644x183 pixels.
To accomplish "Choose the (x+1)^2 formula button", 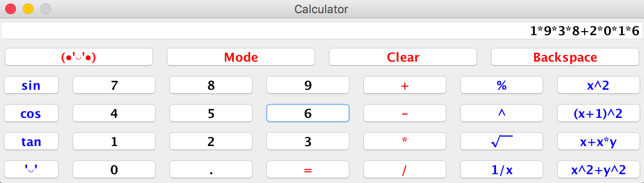I will point(599,113).
